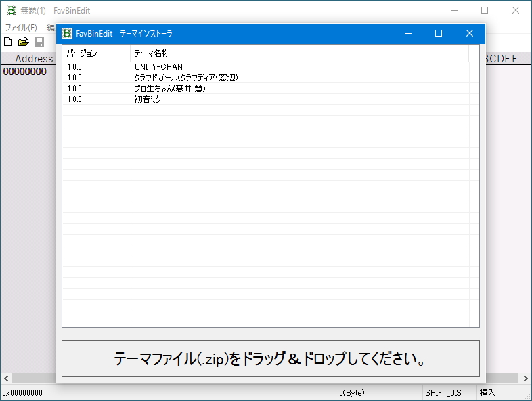Click version 1.0.0 of UNITY-CHAN! row
The image size is (532, 401).
(x=74, y=67)
